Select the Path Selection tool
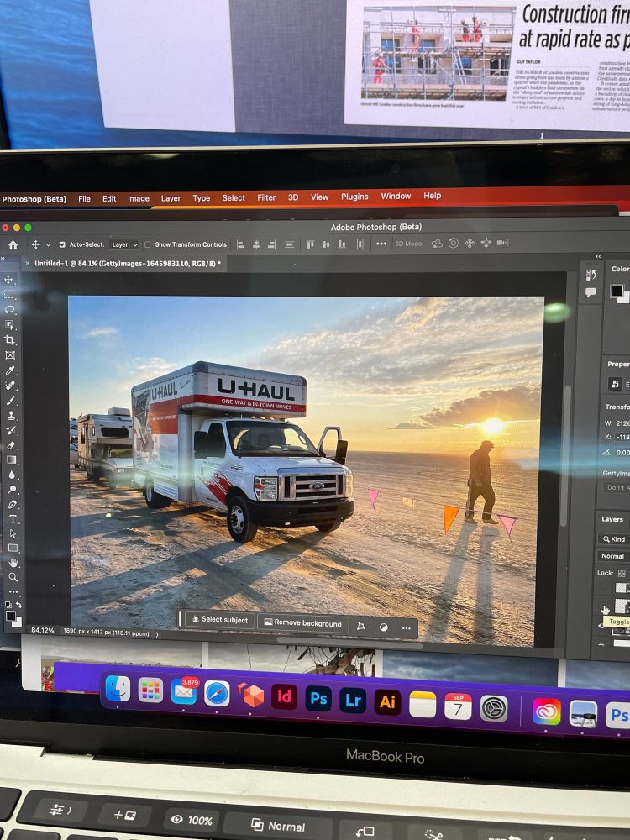Viewport: 630px width, 840px height. [13, 533]
